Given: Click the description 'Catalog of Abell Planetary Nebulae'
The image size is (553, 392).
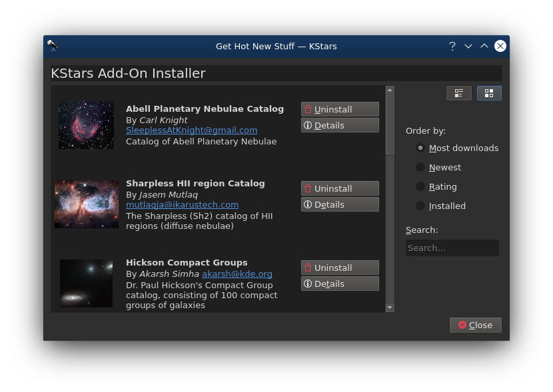Looking at the screenshot, I should (201, 142).
